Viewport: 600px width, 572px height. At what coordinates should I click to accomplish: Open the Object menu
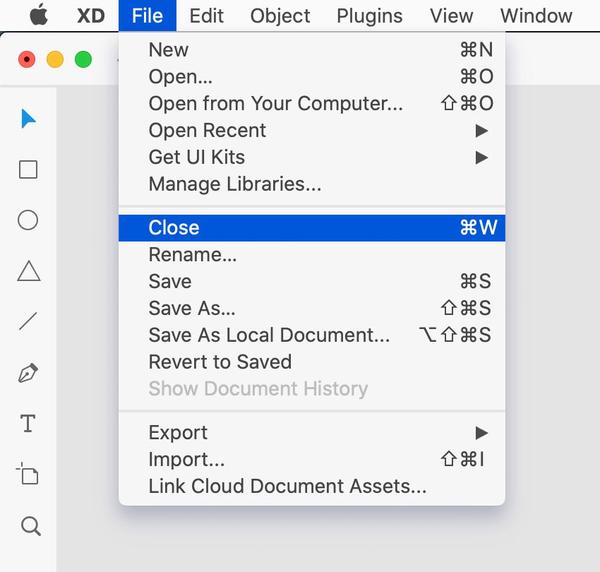coord(280,16)
